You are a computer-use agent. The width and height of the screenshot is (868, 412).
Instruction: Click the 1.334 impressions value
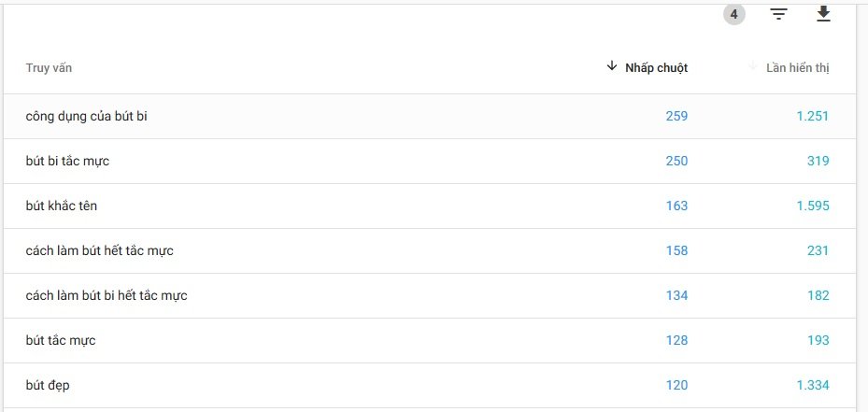pyautogui.click(x=812, y=386)
